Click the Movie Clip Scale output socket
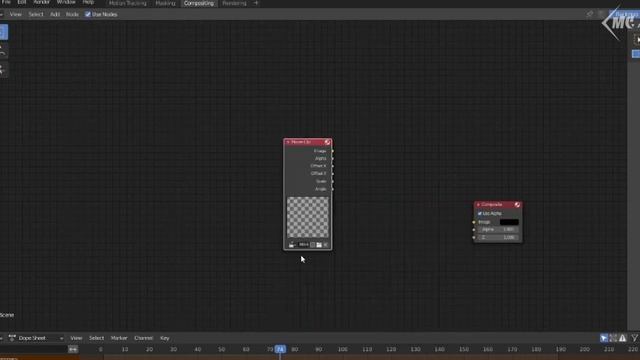 pyautogui.click(x=333, y=181)
